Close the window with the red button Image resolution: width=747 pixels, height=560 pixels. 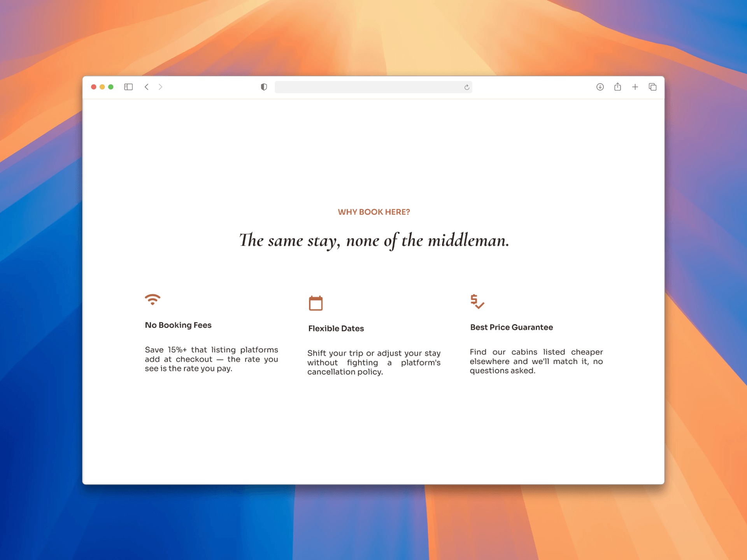(x=94, y=87)
